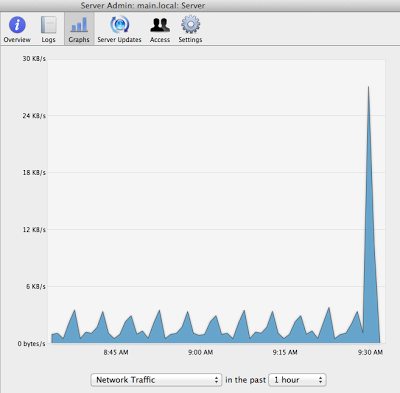Click the 'in the past' label
This screenshot has height=393, width=400.
tap(245, 380)
